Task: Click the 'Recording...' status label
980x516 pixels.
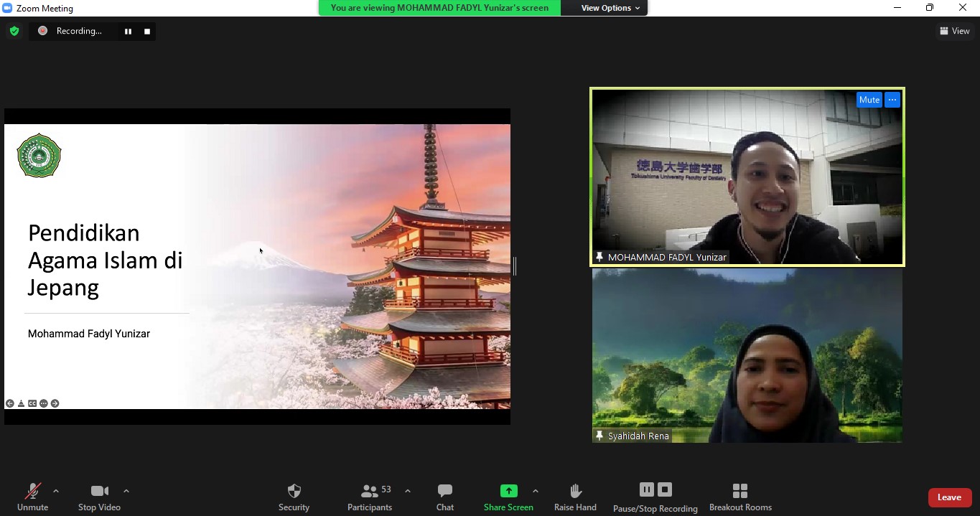Action: [x=79, y=31]
